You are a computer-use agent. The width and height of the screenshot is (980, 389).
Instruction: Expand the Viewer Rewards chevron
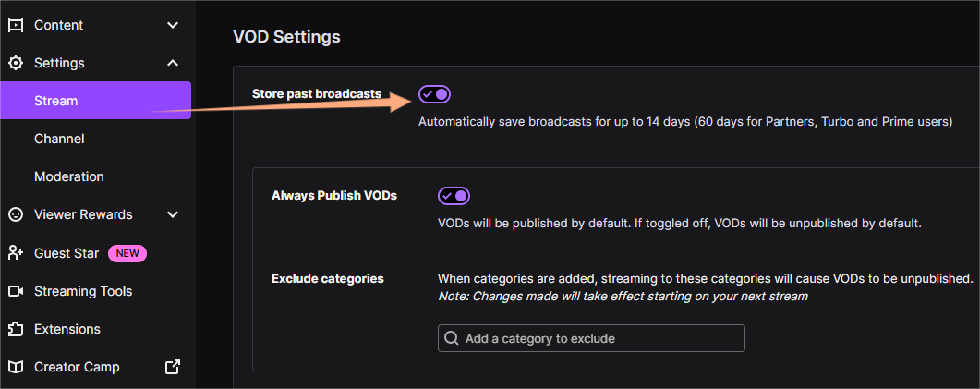(173, 214)
